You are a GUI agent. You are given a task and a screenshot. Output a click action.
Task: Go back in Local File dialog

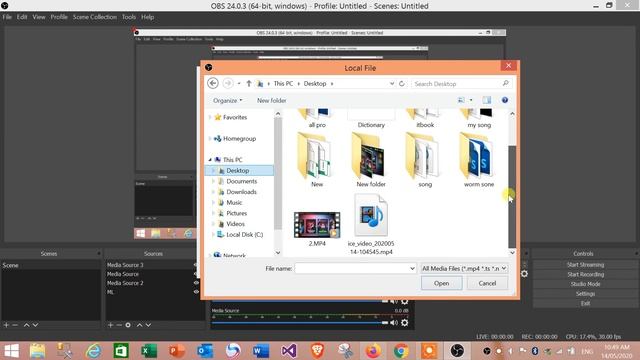point(213,83)
